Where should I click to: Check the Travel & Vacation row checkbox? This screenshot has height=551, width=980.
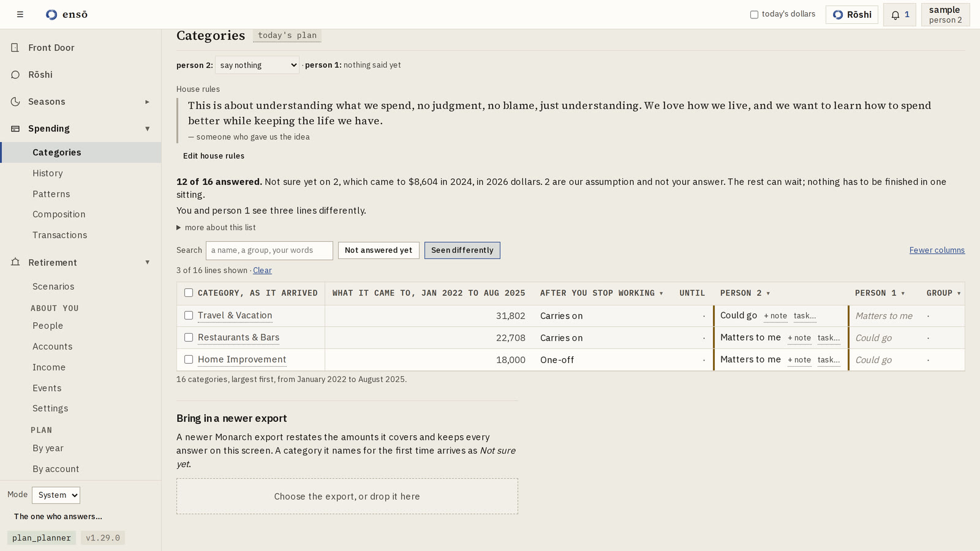click(x=189, y=315)
